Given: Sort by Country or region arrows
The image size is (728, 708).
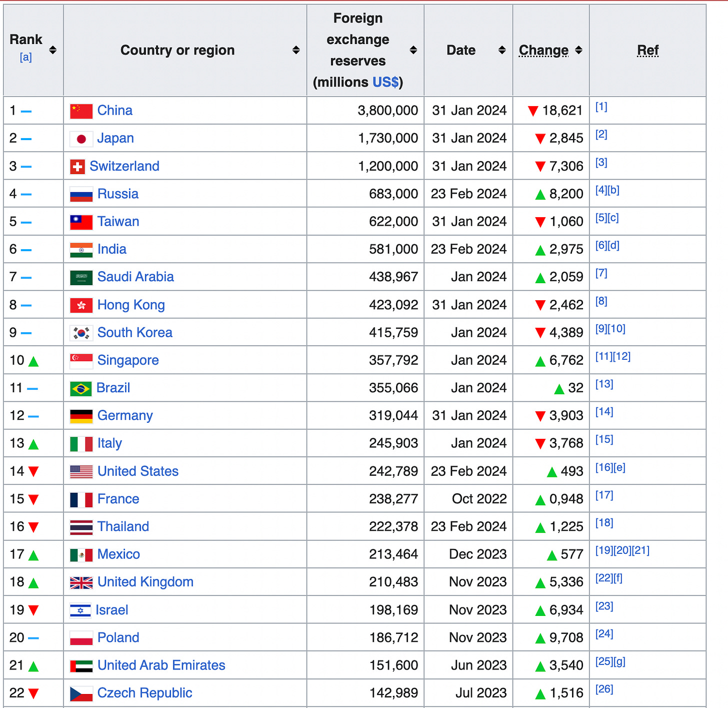Looking at the screenshot, I should tap(296, 50).
